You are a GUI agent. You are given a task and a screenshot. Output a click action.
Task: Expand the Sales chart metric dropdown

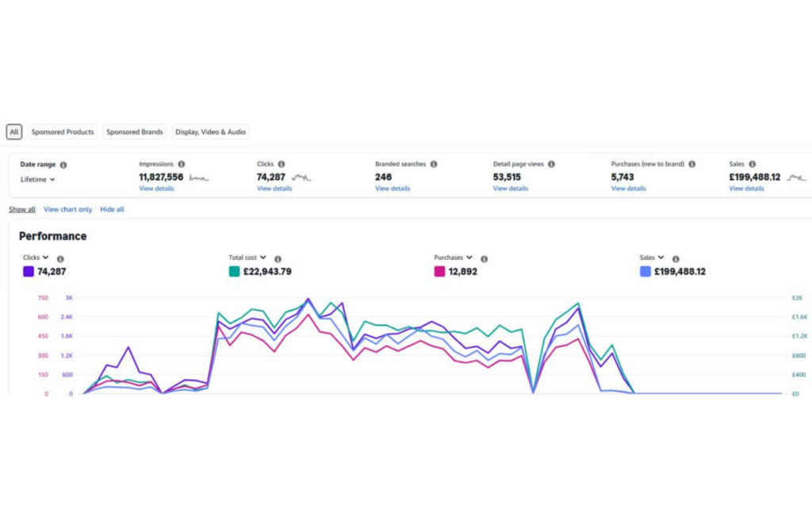click(652, 258)
